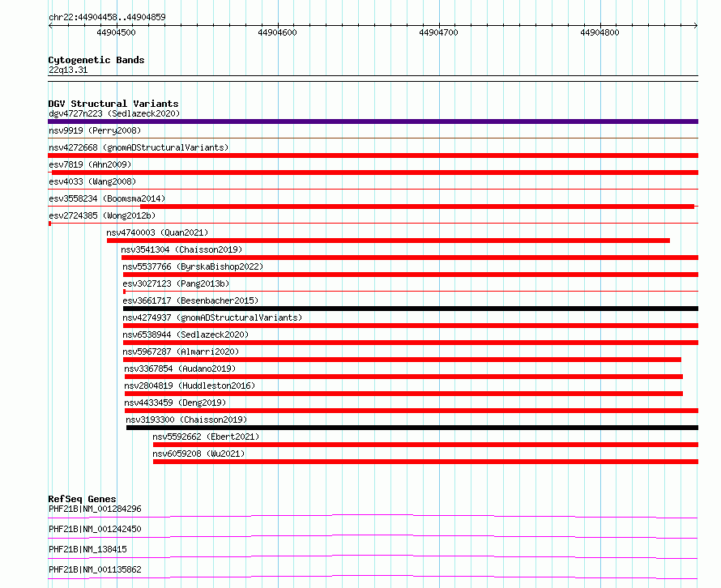
Task: Select the red bar under nsv6059208
Action: (426, 462)
